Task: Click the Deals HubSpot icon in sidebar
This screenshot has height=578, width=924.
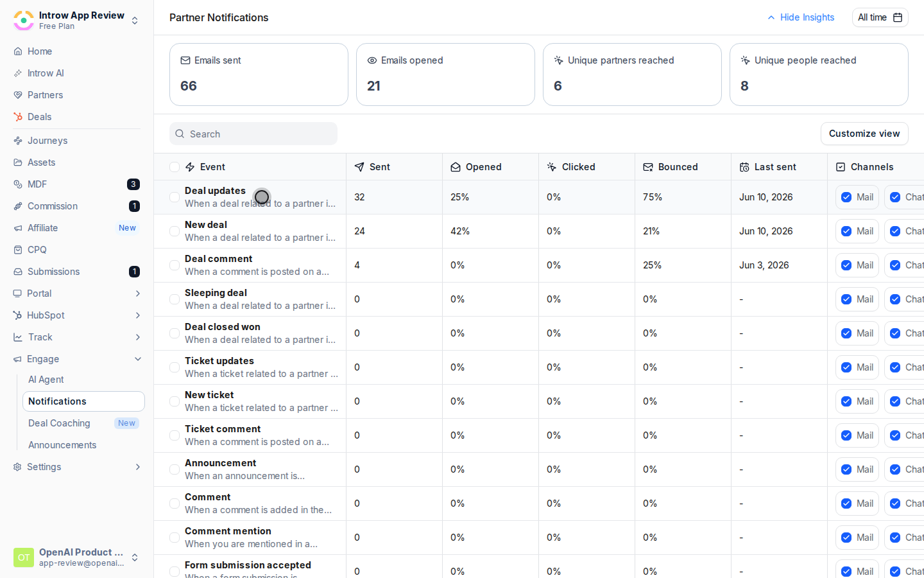Action: pyautogui.click(x=18, y=117)
